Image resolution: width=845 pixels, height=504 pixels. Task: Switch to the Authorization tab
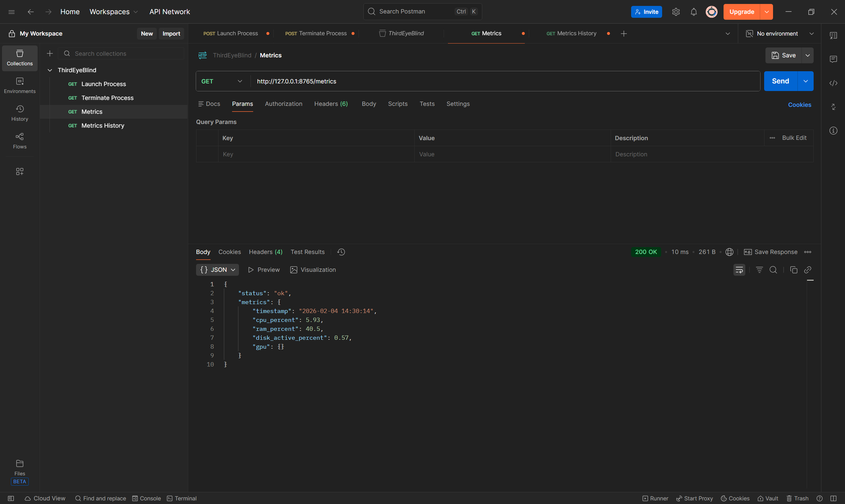(283, 104)
